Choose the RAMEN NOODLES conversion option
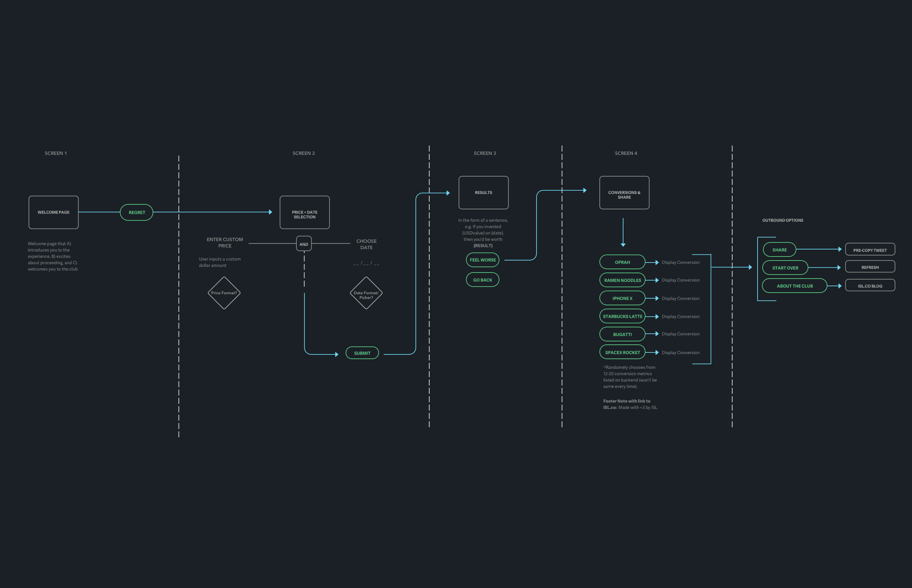912x588 pixels. click(x=622, y=280)
